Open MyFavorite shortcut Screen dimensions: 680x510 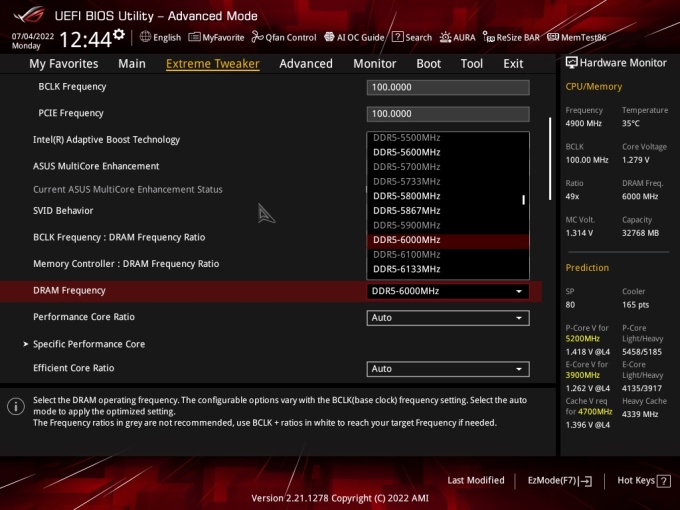pyautogui.click(x=216, y=37)
